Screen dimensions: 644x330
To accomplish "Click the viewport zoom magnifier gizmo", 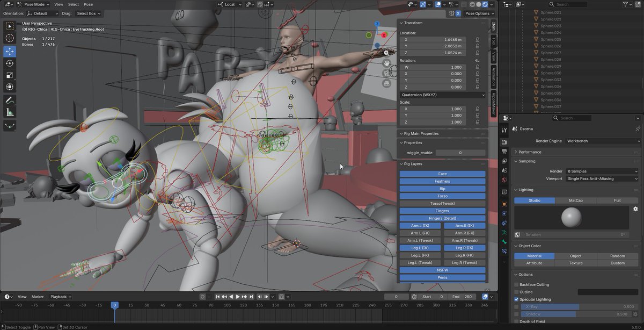I will pos(386,53).
